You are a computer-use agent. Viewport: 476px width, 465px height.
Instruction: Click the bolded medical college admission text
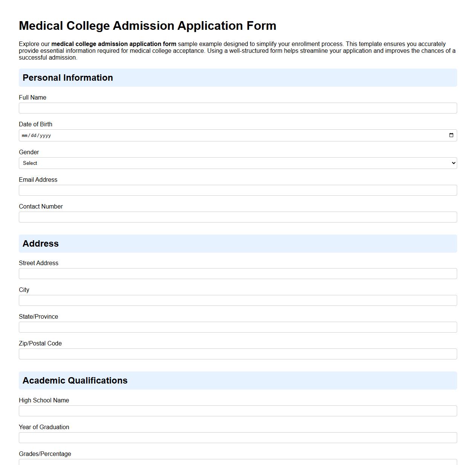[x=114, y=44]
